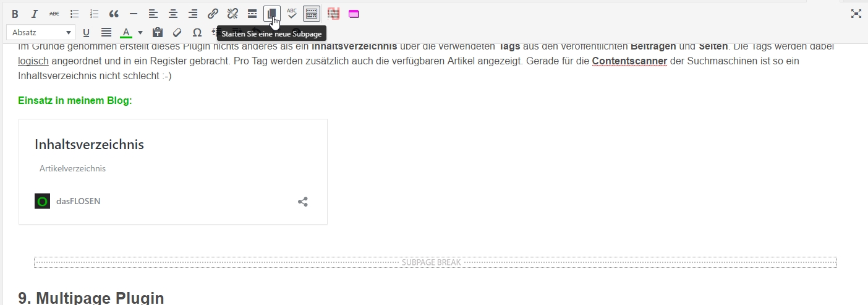Screen dimensions: 868x305
Task: Open the Absatz paragraph format dropdown
Action: click(40, 33)
